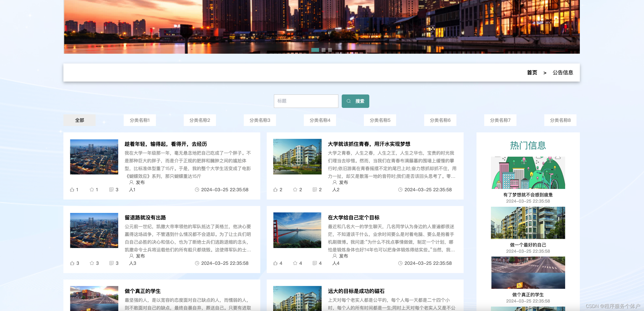
Task: Click the star favorite icon on the second article
Action: [295, 190]
